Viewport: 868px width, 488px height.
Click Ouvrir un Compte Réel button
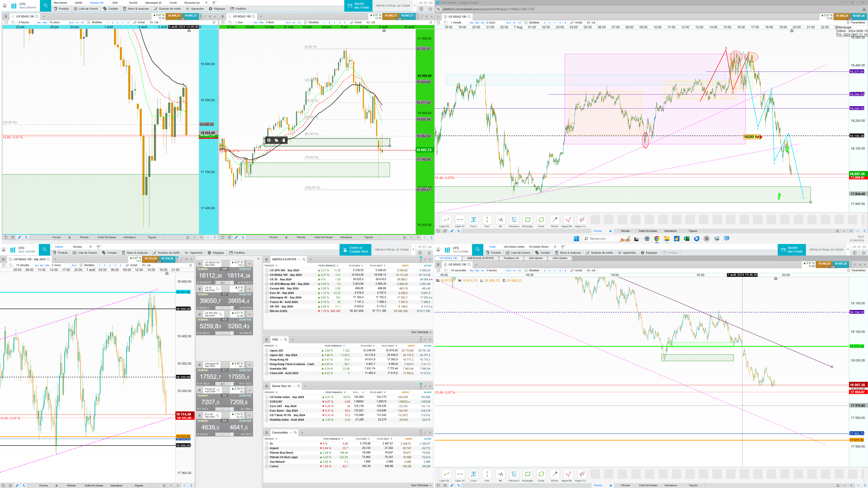pos(356,250)
